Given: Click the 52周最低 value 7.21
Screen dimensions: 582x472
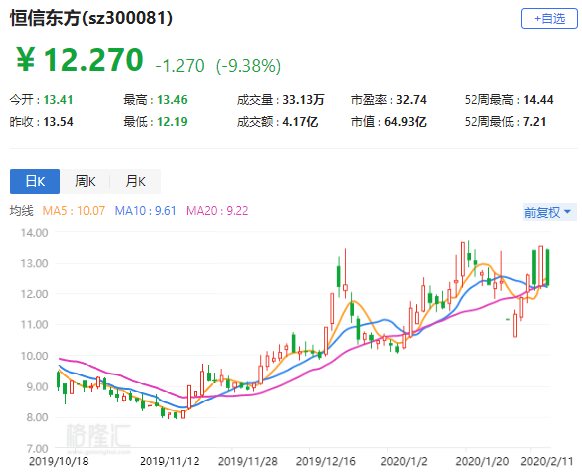Looking at the screenshot, I should pyautogui.click(x=534, y=122).
